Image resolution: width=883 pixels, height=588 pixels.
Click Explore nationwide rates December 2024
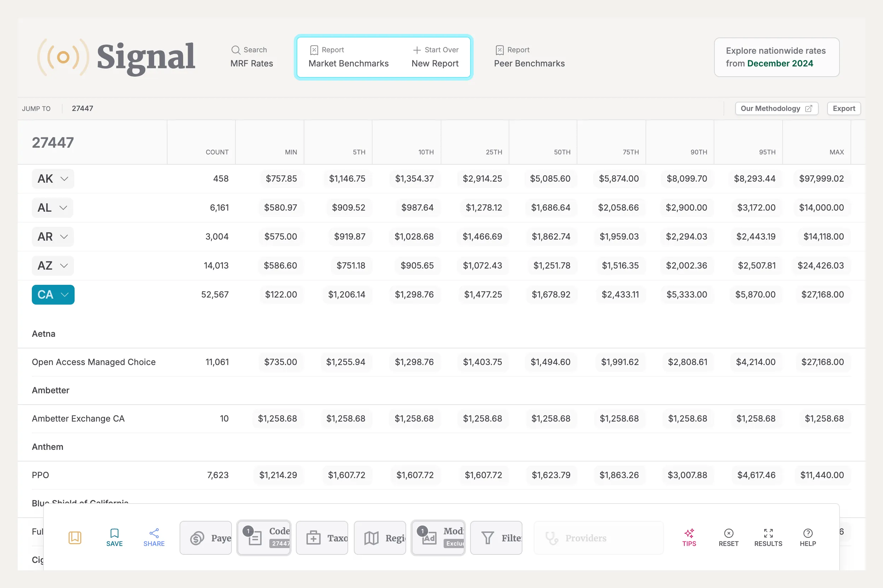[x=777, y=57]
